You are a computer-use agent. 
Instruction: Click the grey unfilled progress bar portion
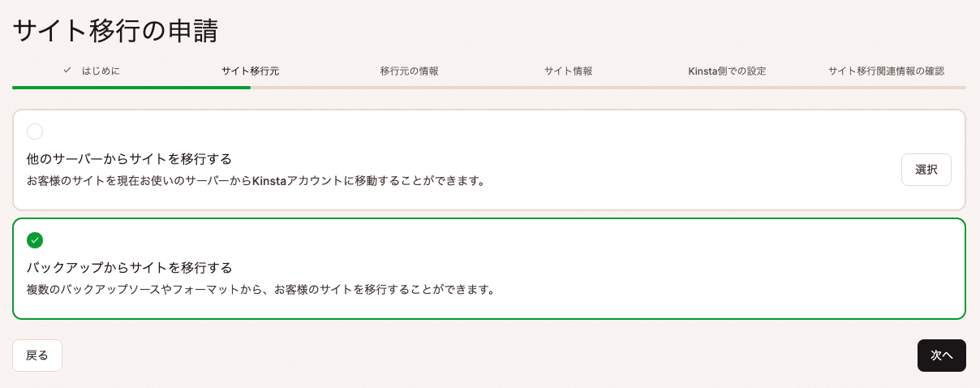pyautogui.click(x=608, y=87)
